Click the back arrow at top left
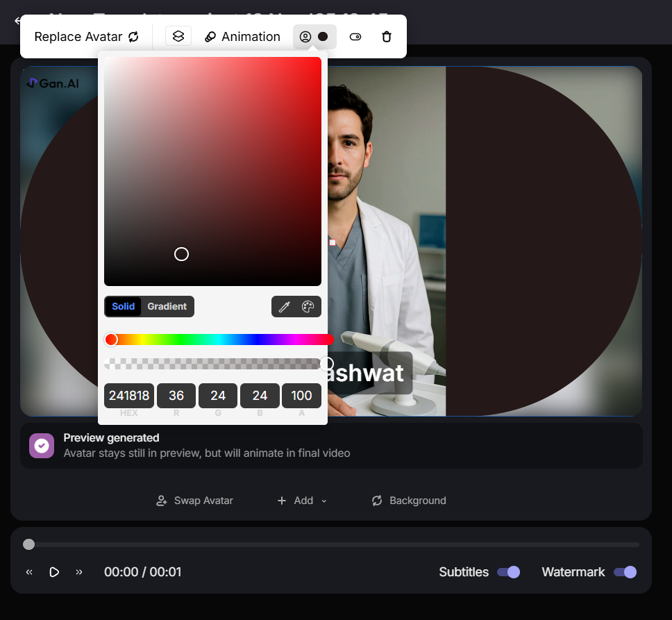Viewport: 672px width, 620px height. pyautogui.click(x=17, y=21)
